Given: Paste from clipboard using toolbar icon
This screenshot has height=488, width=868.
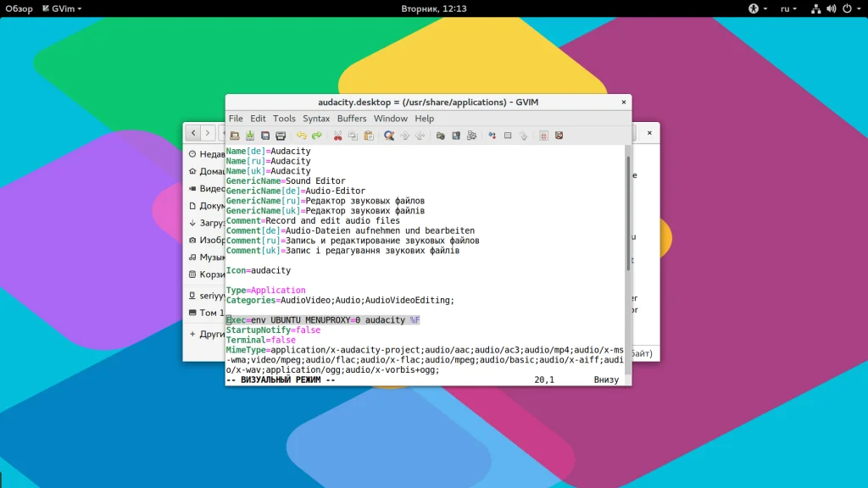Looking at the screenshot, I should click(x=369, y=136).
